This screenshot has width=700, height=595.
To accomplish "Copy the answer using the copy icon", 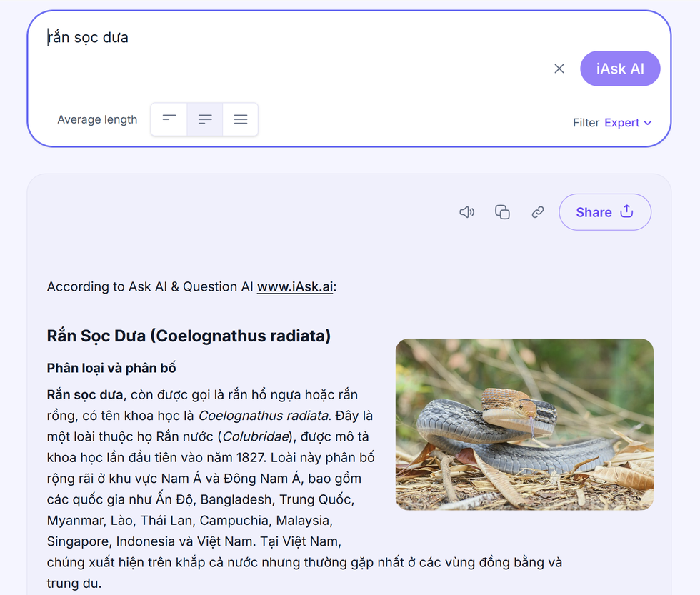I will (x=502, y=212).
